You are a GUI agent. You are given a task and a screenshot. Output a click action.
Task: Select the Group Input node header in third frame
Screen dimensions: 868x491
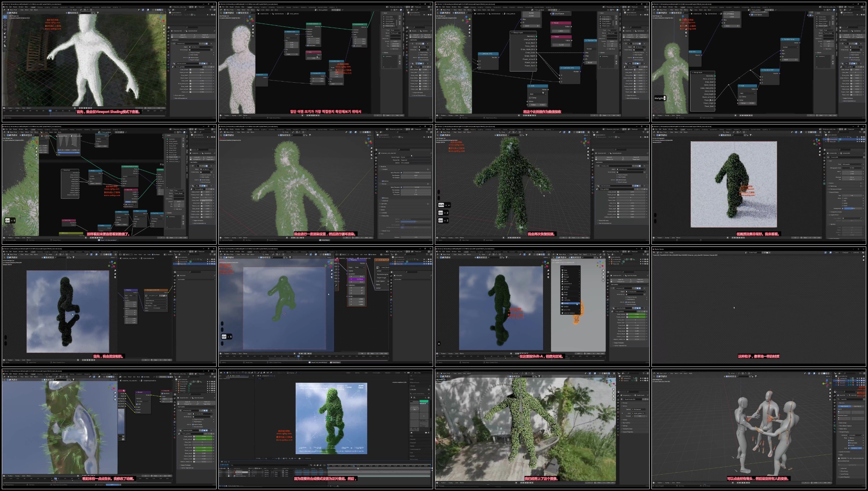tap(523, 33)
